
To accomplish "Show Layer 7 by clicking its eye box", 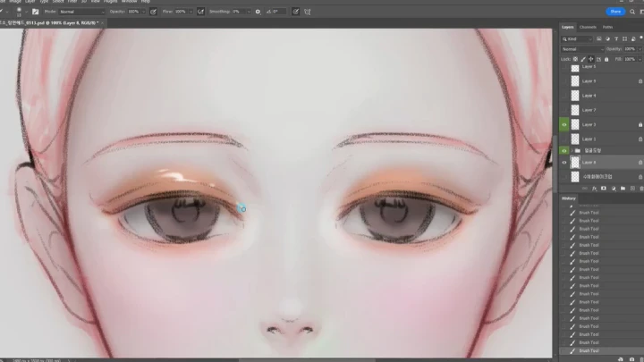I will pos(564,110).
